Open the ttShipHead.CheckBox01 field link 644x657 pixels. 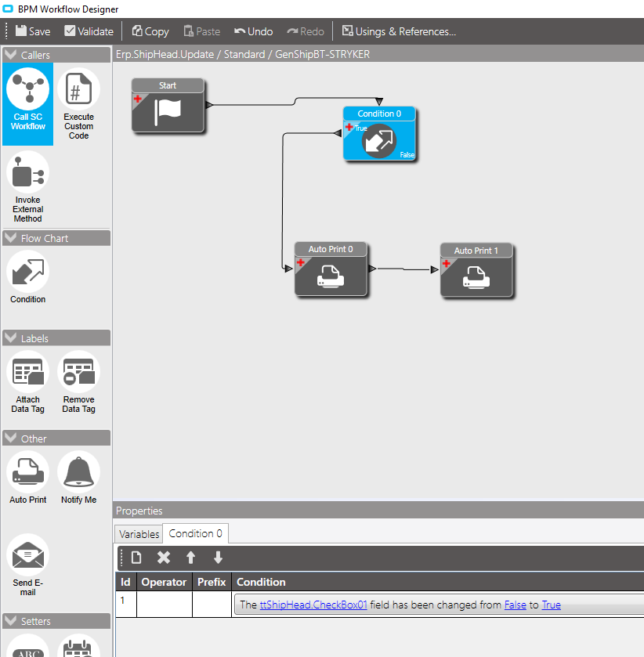[x=313, y=605]
